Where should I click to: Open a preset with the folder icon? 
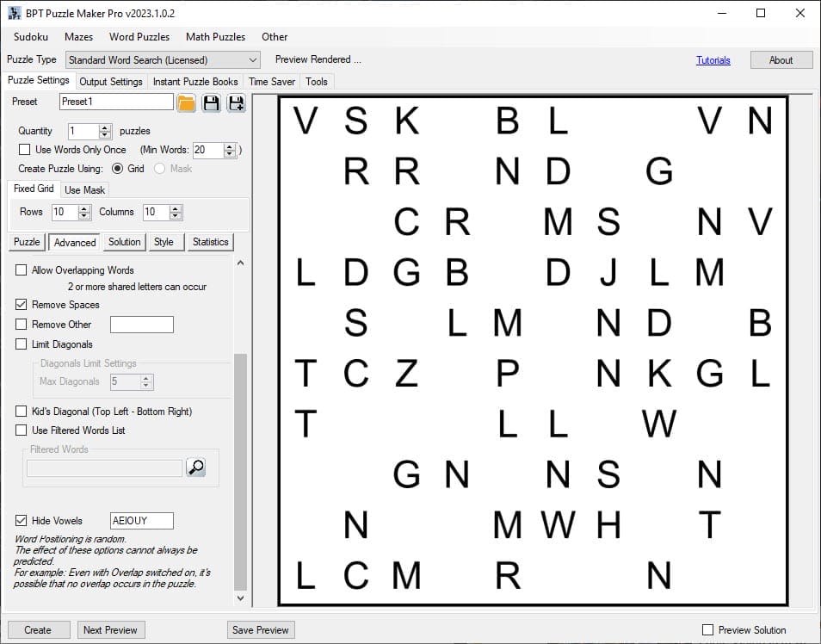pos(187,103)
